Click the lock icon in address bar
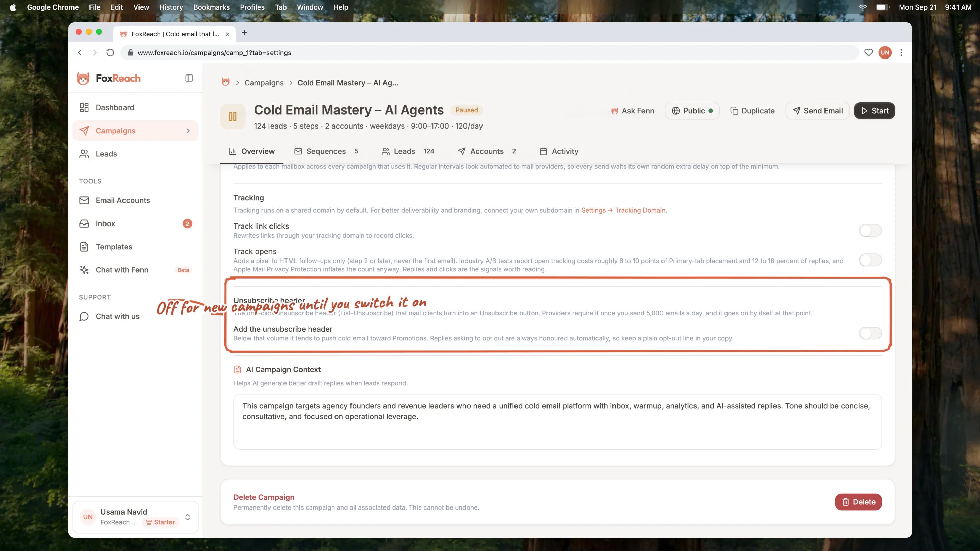980x551 pixels. pos(130,52)
